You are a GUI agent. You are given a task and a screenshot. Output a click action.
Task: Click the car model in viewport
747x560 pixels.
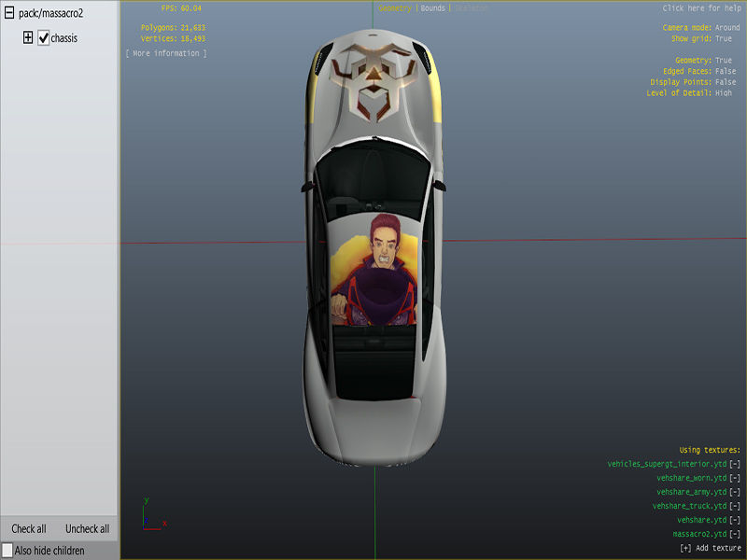pyautogui.click(x=374, y=247)
